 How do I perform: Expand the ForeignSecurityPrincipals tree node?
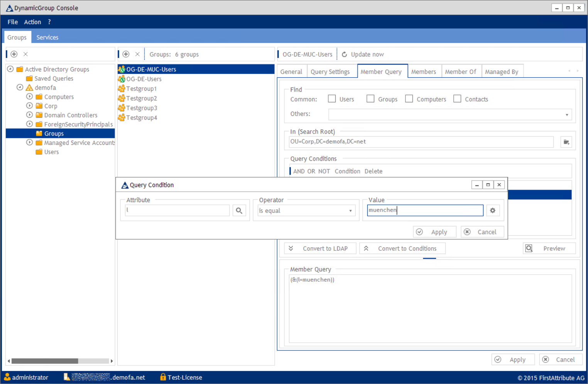[29, 124]
